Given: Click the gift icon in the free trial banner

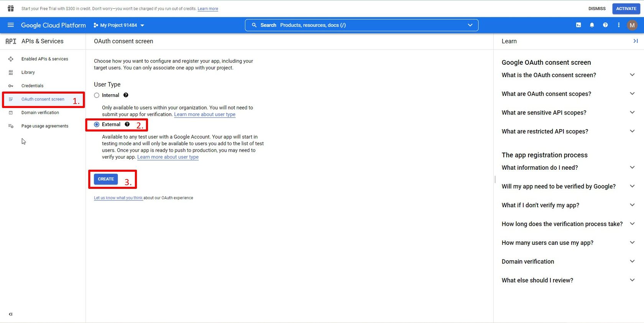Looking at the screenshot, I should pyautogui.click(x=11, y=8).
